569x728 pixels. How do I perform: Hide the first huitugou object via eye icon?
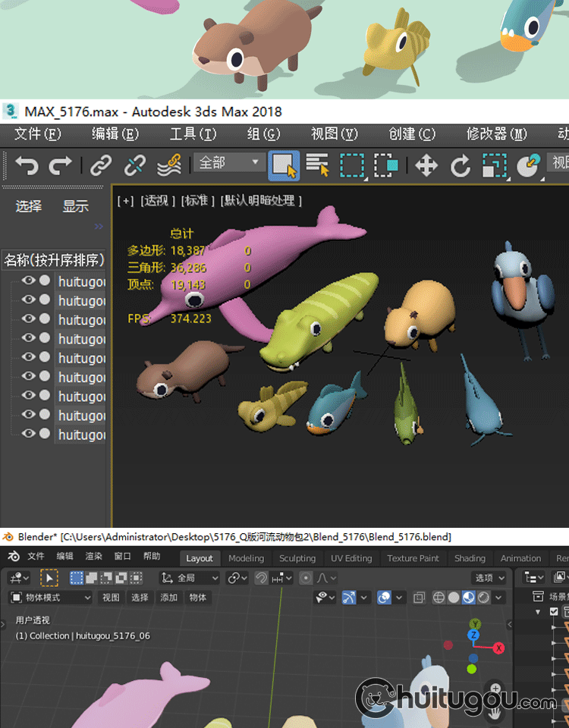click(x=29, y=280)
